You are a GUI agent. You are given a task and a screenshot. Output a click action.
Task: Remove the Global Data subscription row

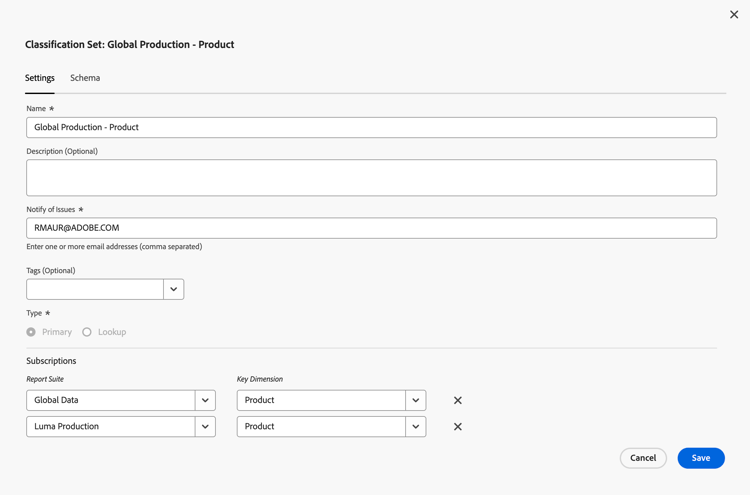[458, 400]
